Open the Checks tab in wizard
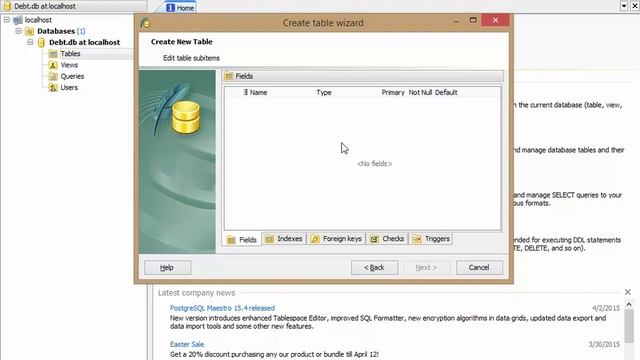The height and width of the screenshot is (360, 640). pyautogui.click(x=387, y=239)
